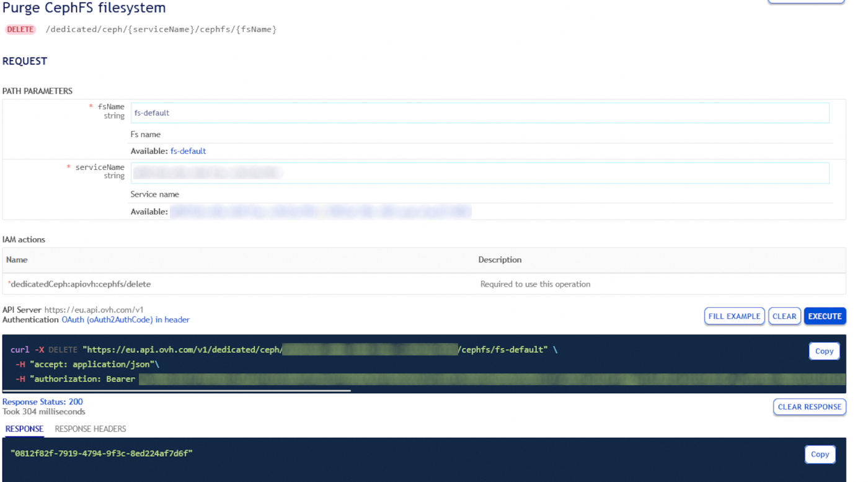
Task: Select the available fs-default value link
Action: tap(188, 151)
